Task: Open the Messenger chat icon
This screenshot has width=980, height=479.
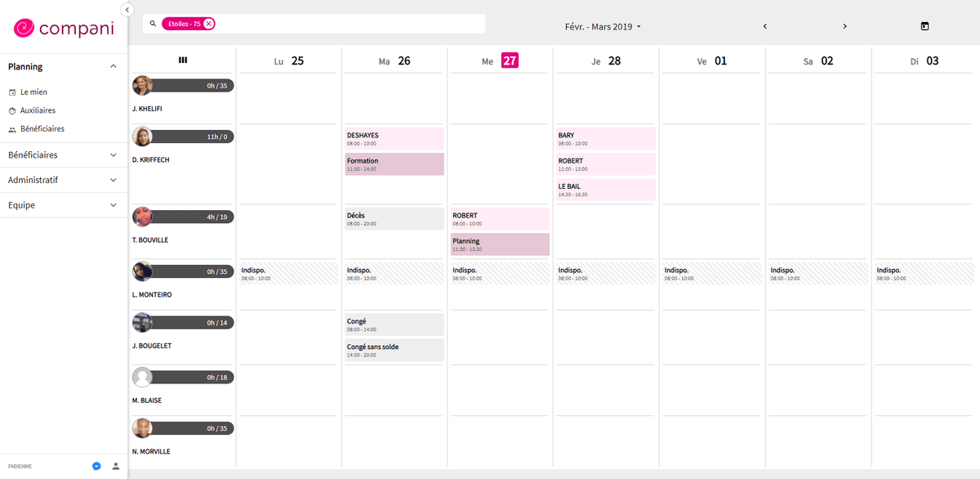Action: 96,466
